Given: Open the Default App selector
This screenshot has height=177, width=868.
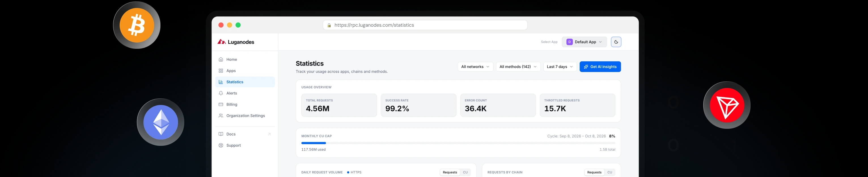Looking at the screenshot, I should point(584,42).
